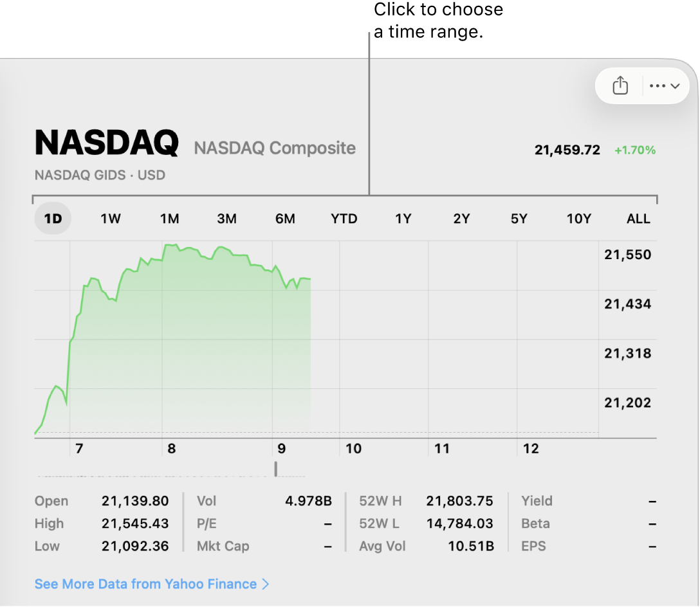Show the 5Y chart range
Screen dimensions: 700x607
click(x=519, y=219)
